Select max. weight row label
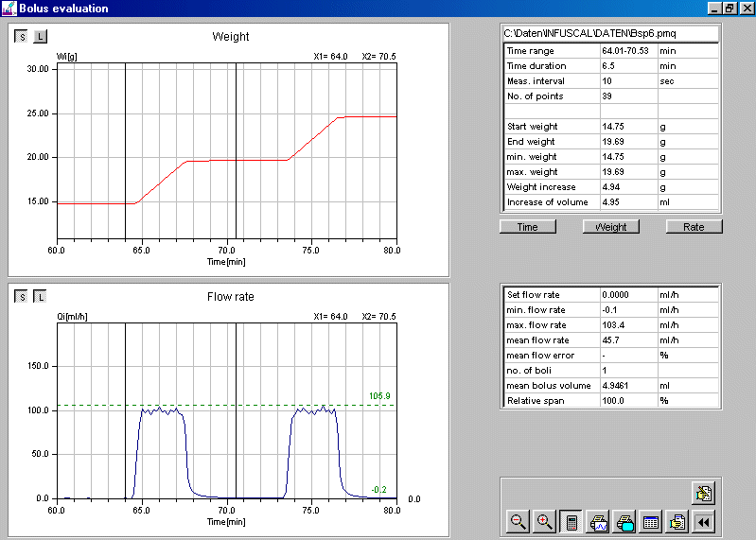The image size is (756, 540). [x=533, y=172]
